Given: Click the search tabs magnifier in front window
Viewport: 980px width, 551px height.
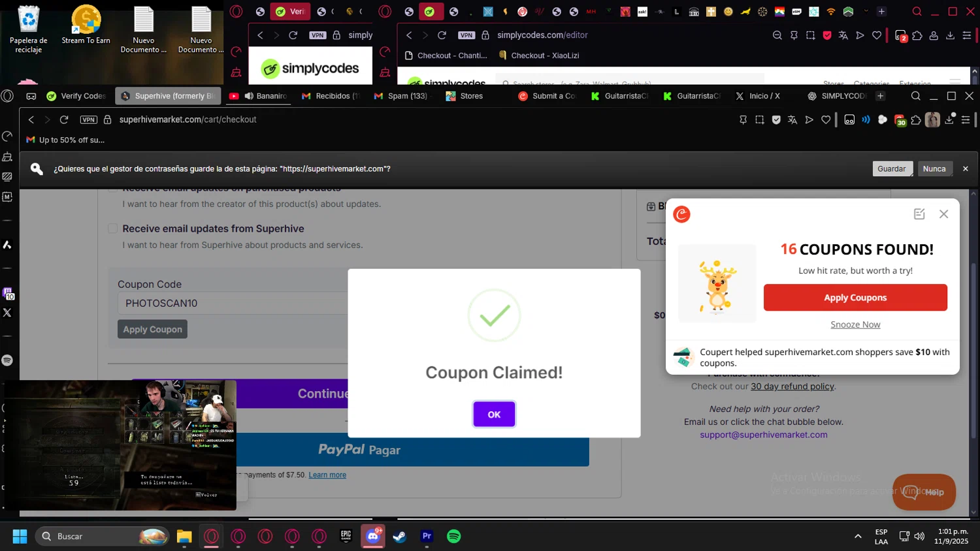Looking at the screenshot, I should click(x=915, y=96).
